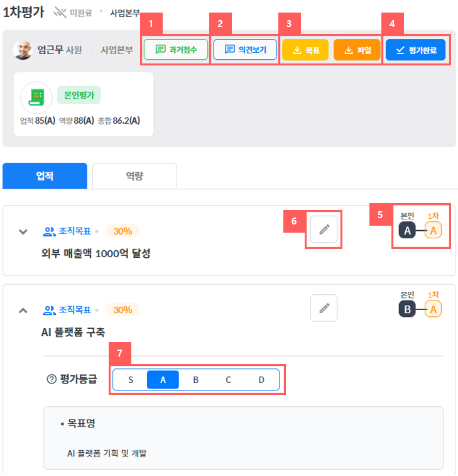
Task: Select the 업적 tab
Action: point(45,176)
